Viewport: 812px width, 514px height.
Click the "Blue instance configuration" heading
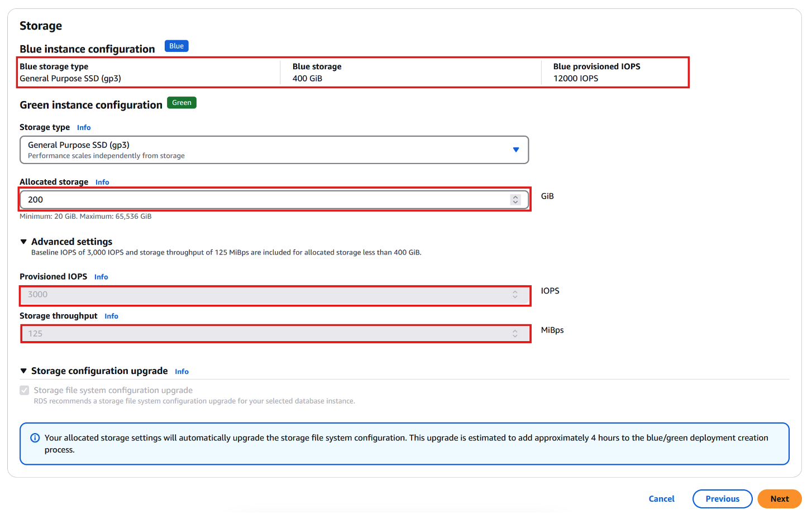point(87,49)
